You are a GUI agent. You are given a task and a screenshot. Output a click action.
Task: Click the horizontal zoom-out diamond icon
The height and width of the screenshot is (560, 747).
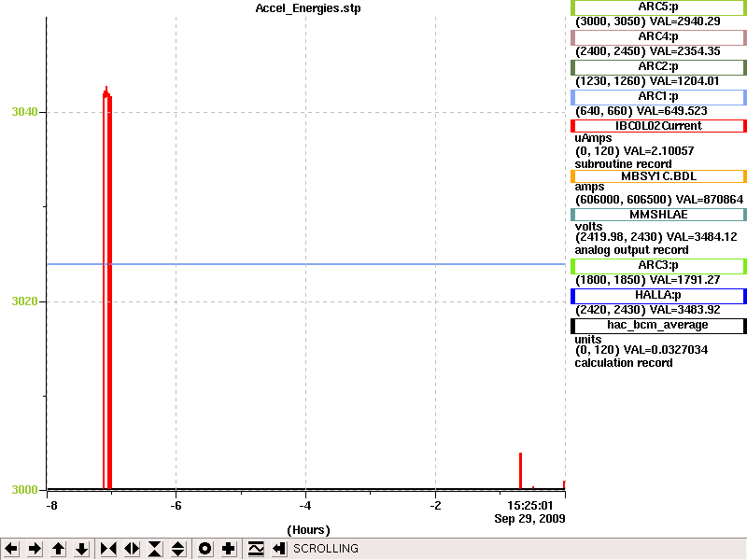[x=132, y=549]
